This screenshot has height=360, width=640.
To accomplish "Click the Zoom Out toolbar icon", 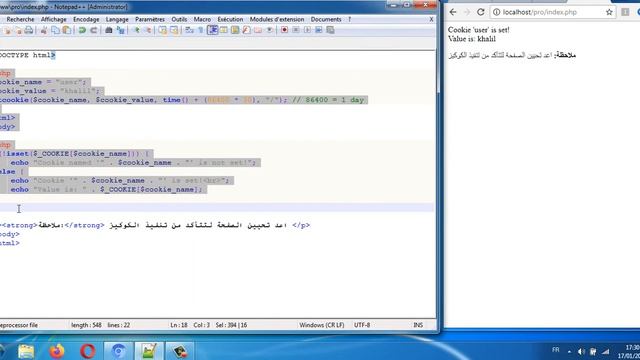I will (x=148, y=30).
